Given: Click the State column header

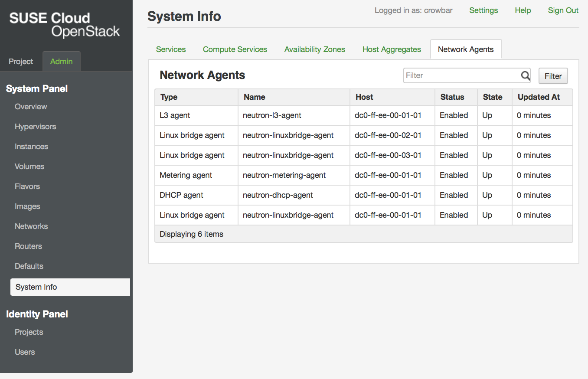Looking at the screenshot, I should click(495, 97).
